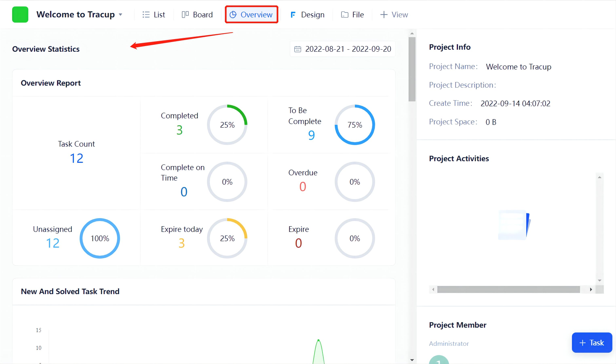Open the date range picker field
The width and height of the screenshot is (616, 364).
coord(348,49)
